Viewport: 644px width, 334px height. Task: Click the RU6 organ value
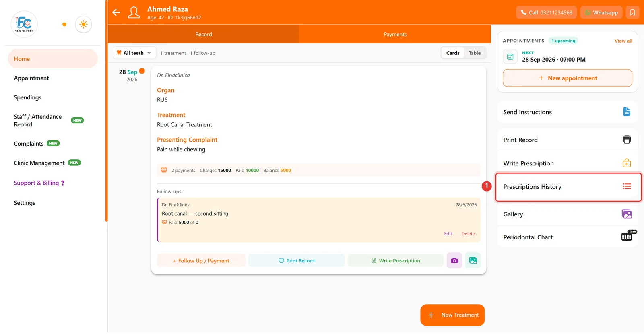tap(162, 100)
